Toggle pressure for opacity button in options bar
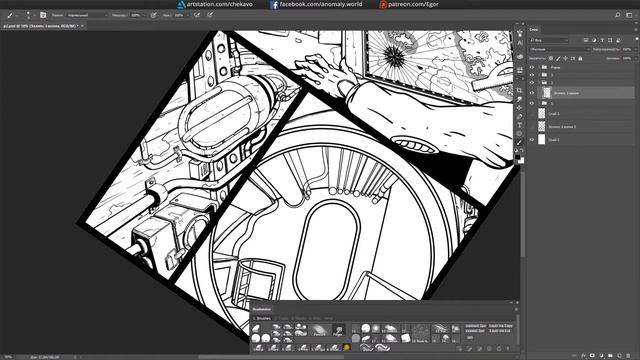The height and width of the screenshot is (360, 640). (153, 15)
